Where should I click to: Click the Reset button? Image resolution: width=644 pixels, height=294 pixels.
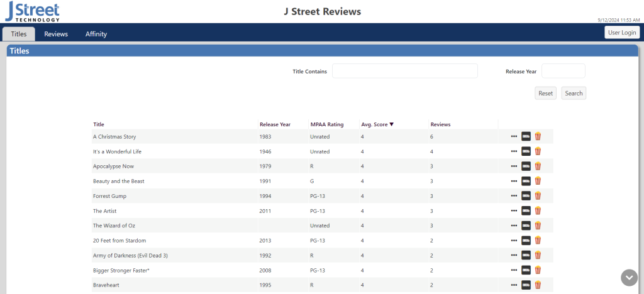tap(545, 93)
